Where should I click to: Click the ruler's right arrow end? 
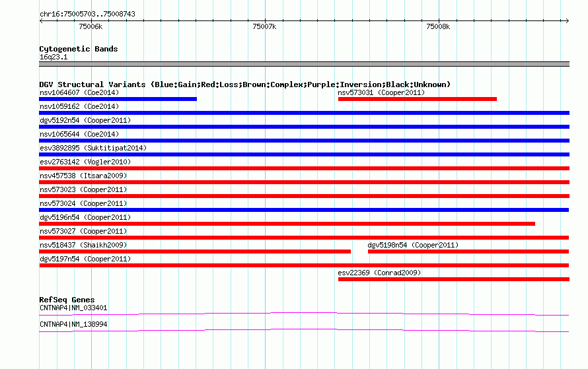(567, 21)
